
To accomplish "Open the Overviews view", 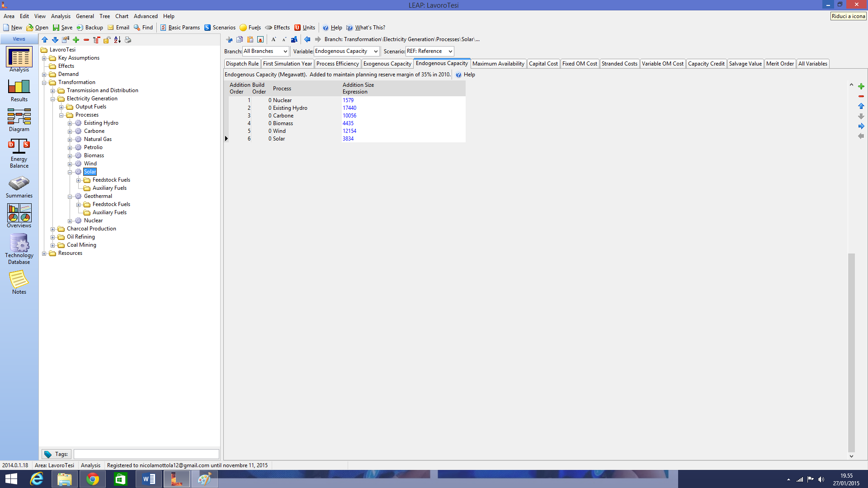I will (19, 216).
